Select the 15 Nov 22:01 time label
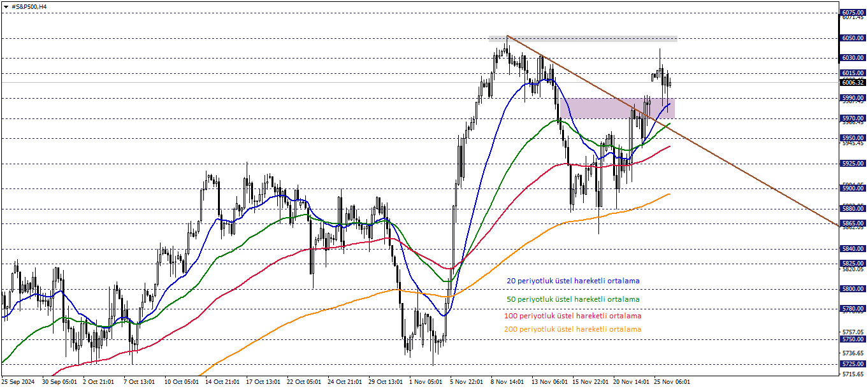The height and width of the screenshot is (389, 868). [591, 383]
